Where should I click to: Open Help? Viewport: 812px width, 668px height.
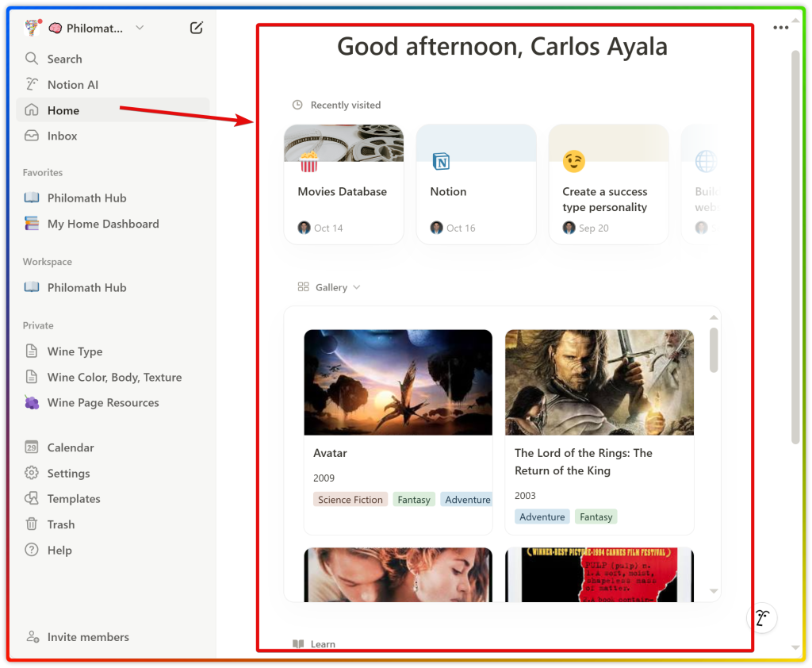pyautogui.click(x=113, y=551)
